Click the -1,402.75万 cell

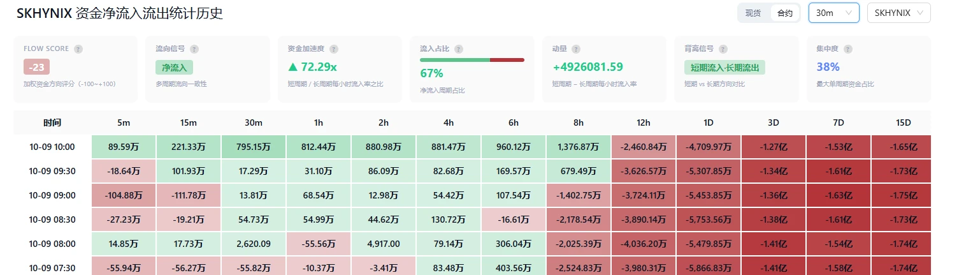[579, 195]
